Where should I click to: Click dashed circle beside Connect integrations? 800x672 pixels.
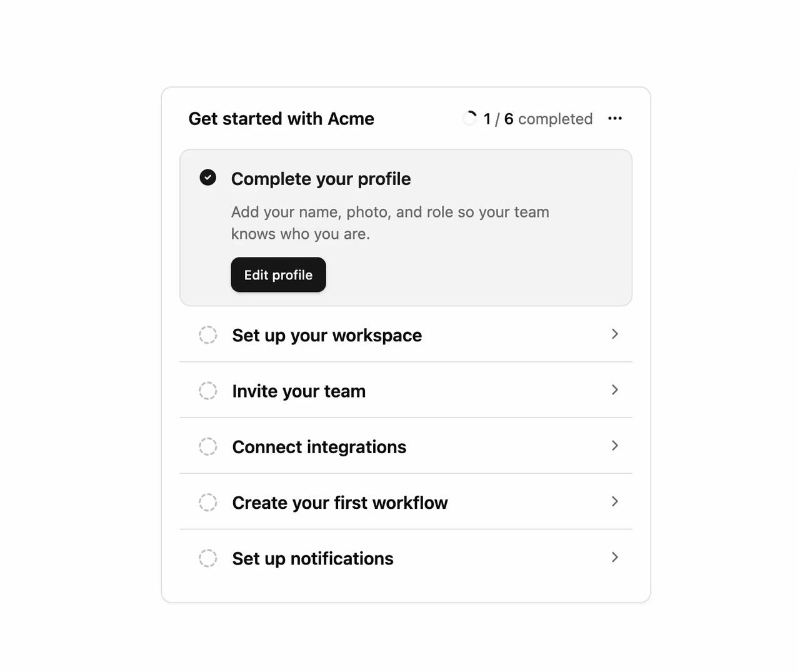point(208,446)
